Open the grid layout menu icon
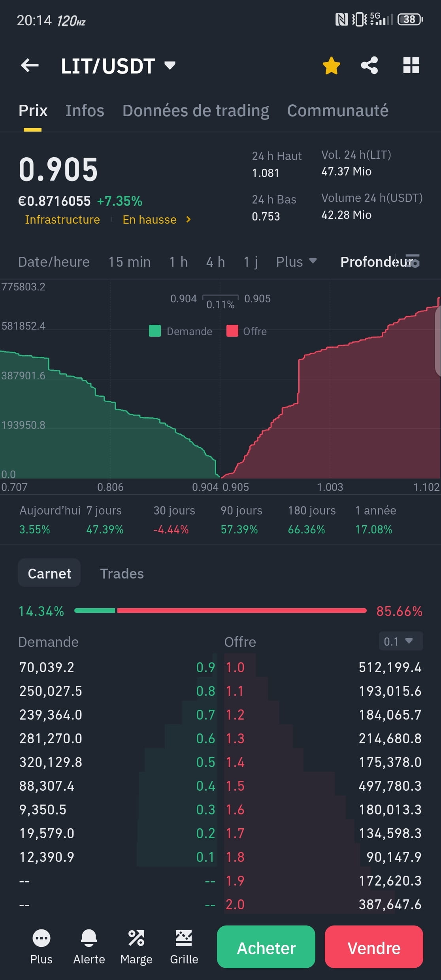The width and height of the screenshot is (441, 980). (411, 66)
